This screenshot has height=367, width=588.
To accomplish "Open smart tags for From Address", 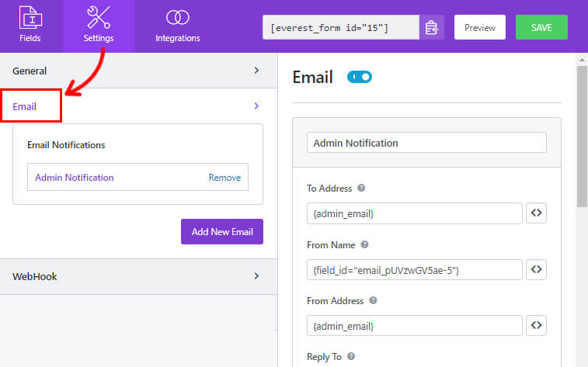I will (536, 325).
